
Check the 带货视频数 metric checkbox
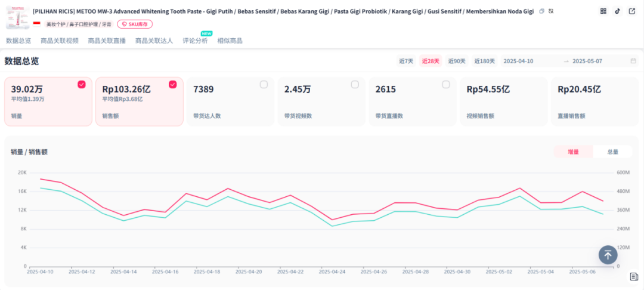355,85
